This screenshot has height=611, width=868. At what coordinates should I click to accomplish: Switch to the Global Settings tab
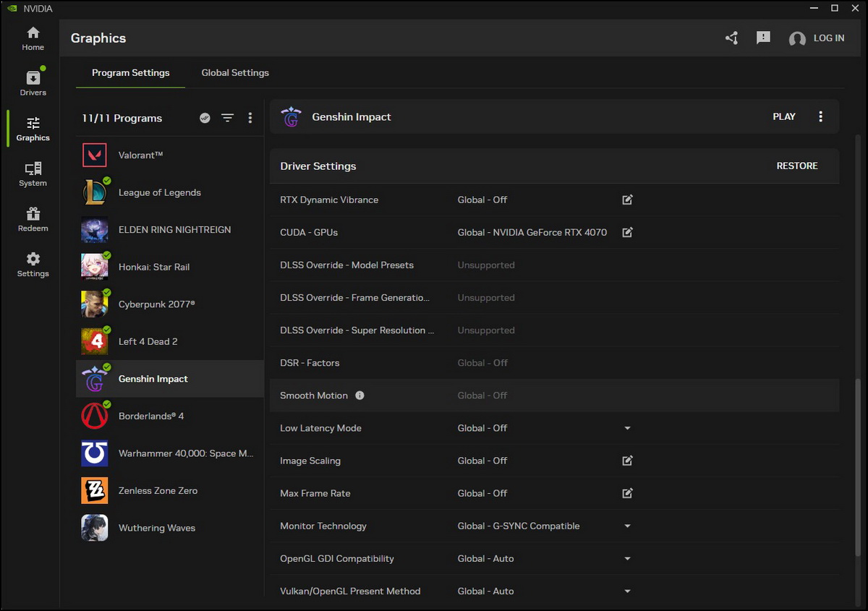pos(235,73)
